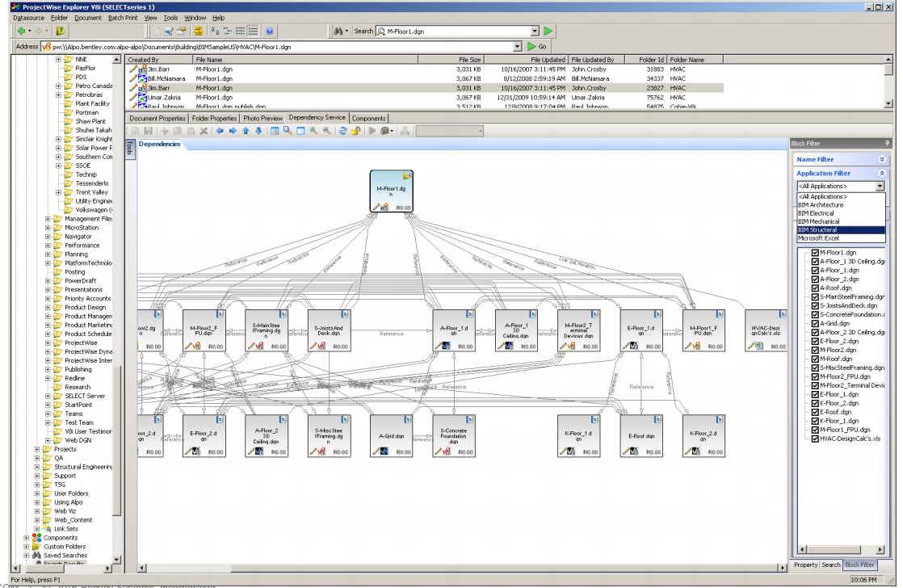Expand the MicroStation folder node
The width and height of the screenshot is (903, 588).
48,228
